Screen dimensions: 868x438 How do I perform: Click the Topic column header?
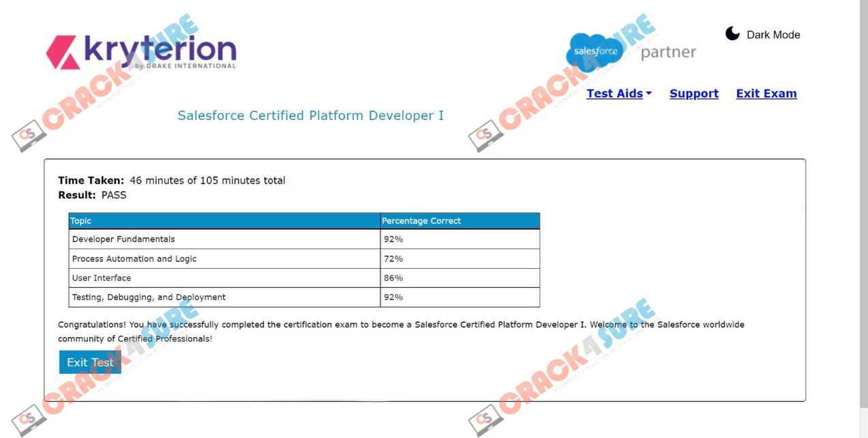[224, 221]
